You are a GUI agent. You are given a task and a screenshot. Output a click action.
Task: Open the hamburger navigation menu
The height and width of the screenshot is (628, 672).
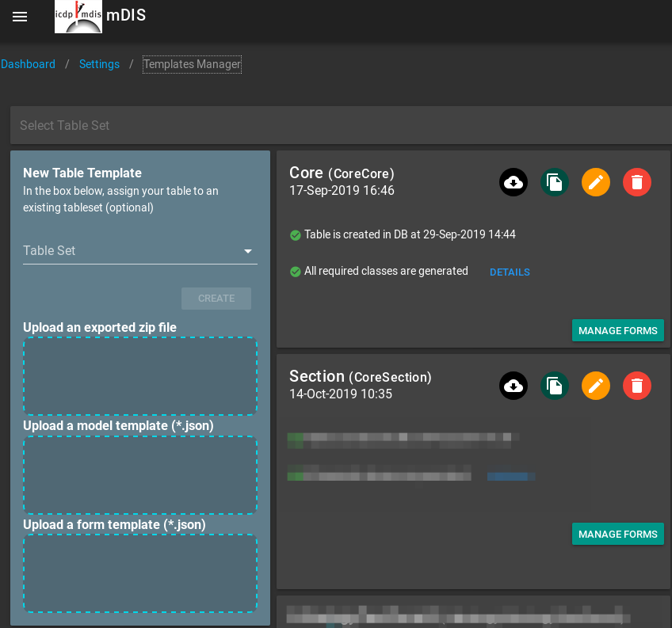pos(20,17)
